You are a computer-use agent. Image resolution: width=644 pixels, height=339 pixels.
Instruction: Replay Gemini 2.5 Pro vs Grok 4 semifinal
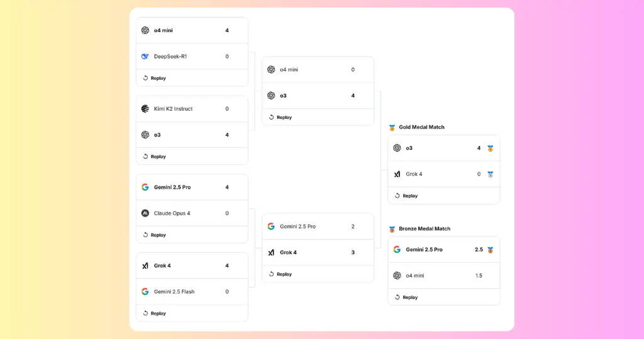point(280,274)
